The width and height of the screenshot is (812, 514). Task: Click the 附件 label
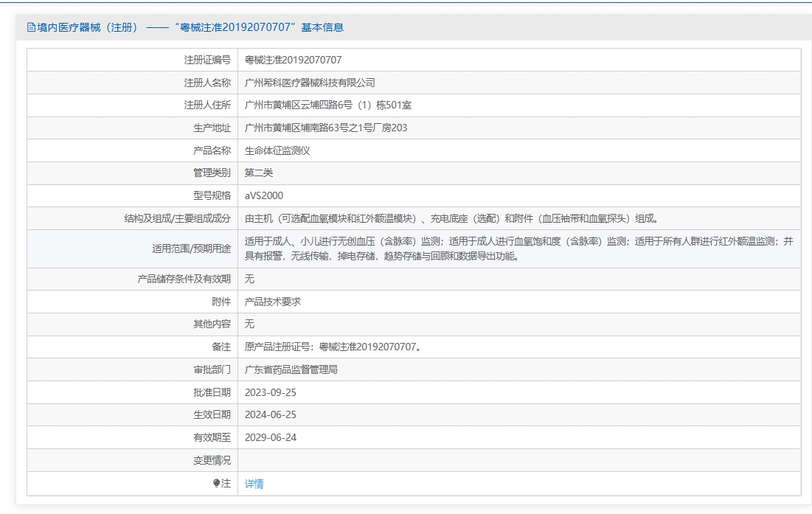pos(221,302)
